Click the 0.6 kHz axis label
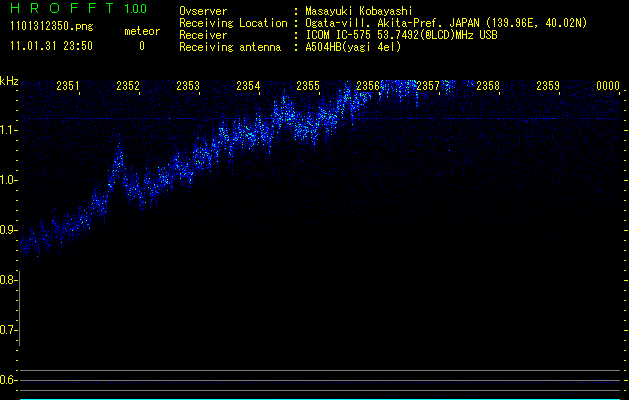The width and height of the screenshot is (629, 400). click(x=8, y=380)
